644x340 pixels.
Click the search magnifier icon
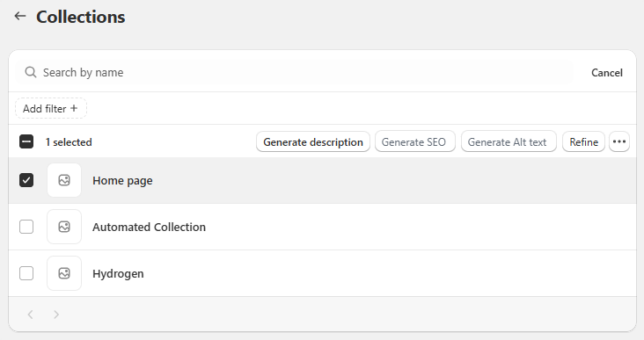(31, 72)
